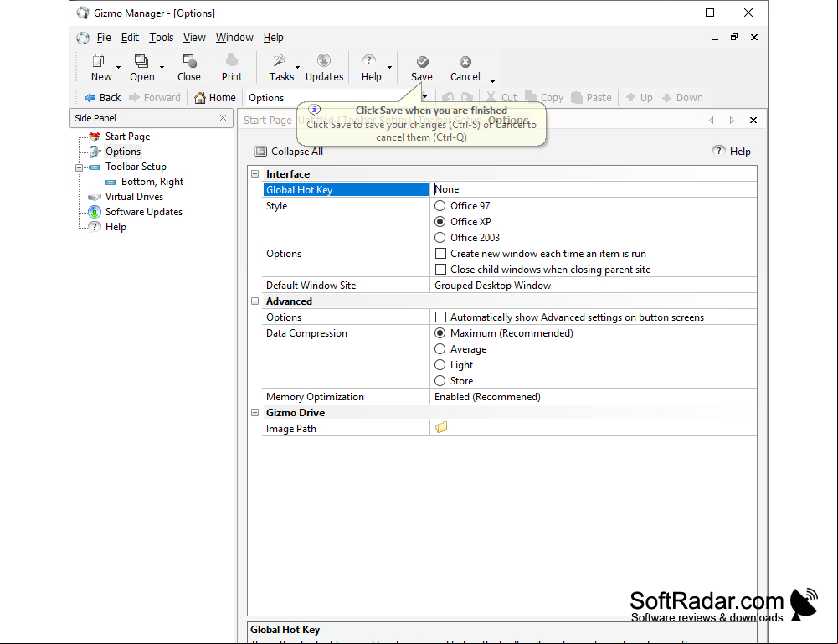This screenshot has height=644, width=838.
Task: Open Software Updates in side panel
Action: [143, 212]
